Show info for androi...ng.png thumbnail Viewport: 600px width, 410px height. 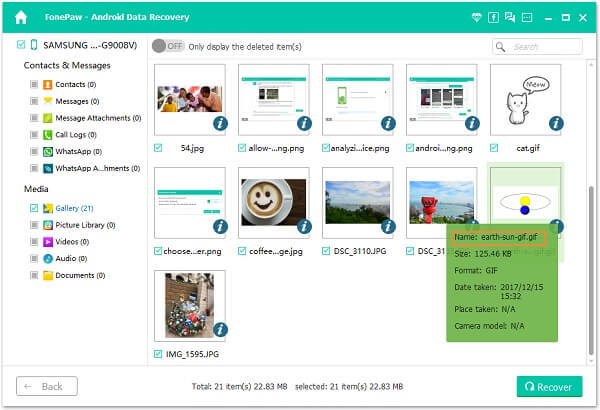tap(472, 123)
